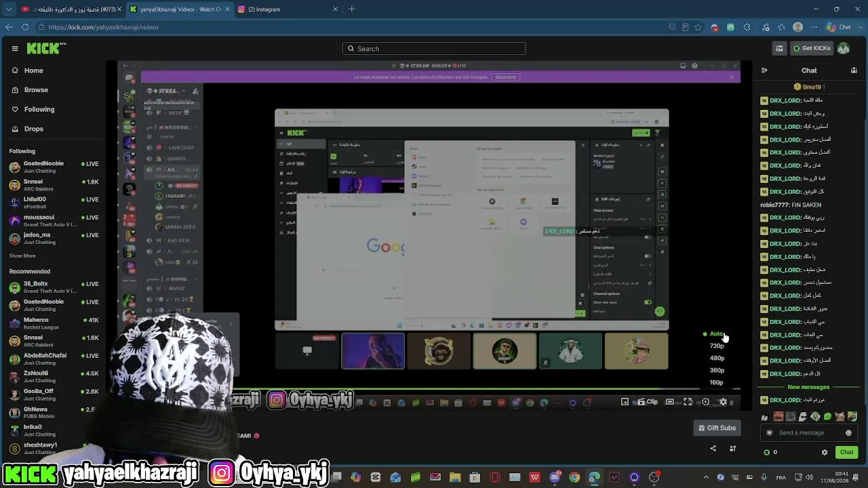This screenshot has height=488, width=868.
Task: Click the browser back arrow
Action: point(9,27)
